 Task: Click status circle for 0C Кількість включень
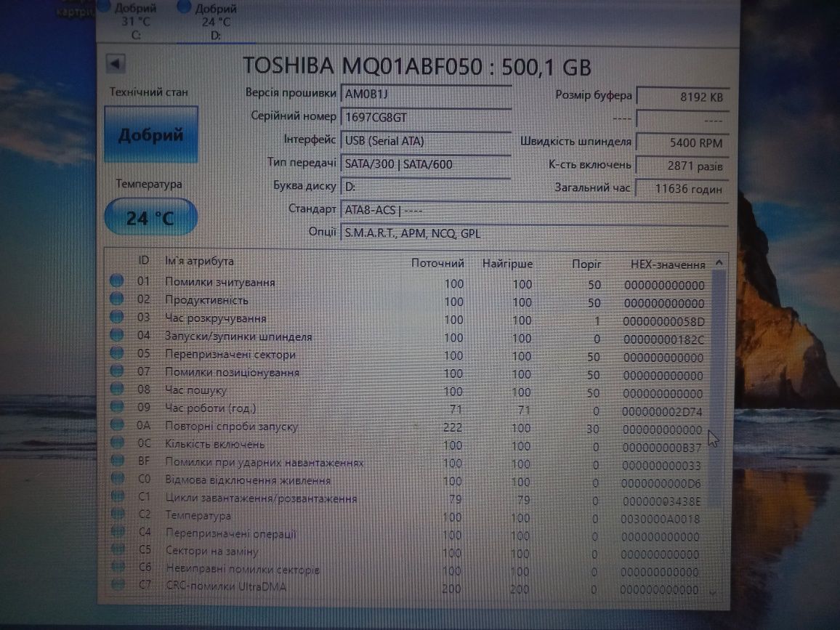pyautogui.click(x=117, y=443)
